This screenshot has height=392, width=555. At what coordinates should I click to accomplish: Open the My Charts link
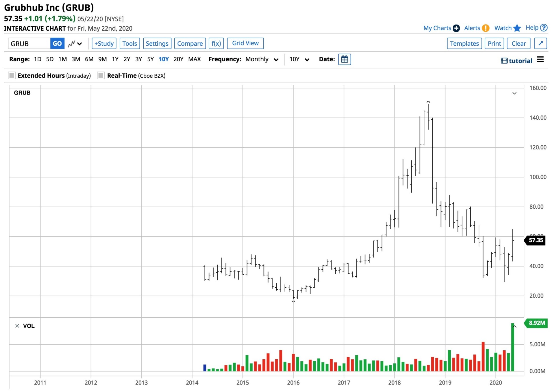coord(437,28)
